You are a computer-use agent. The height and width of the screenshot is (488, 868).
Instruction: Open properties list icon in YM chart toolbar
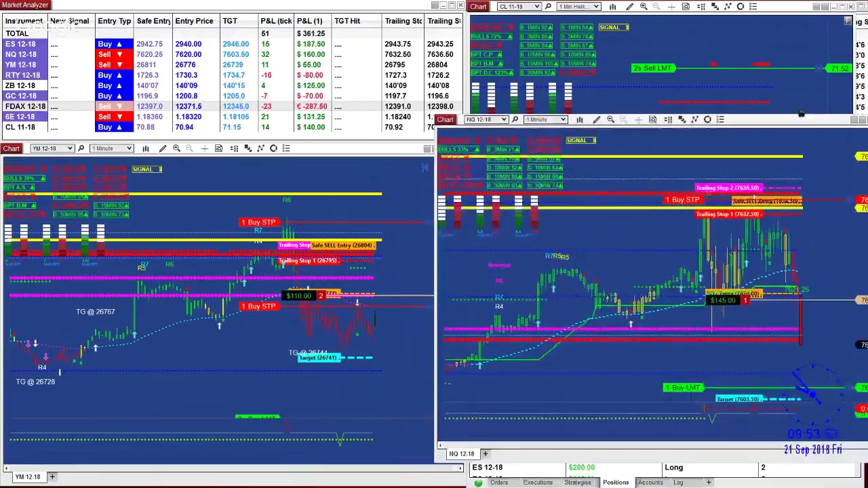coord(286,148)
